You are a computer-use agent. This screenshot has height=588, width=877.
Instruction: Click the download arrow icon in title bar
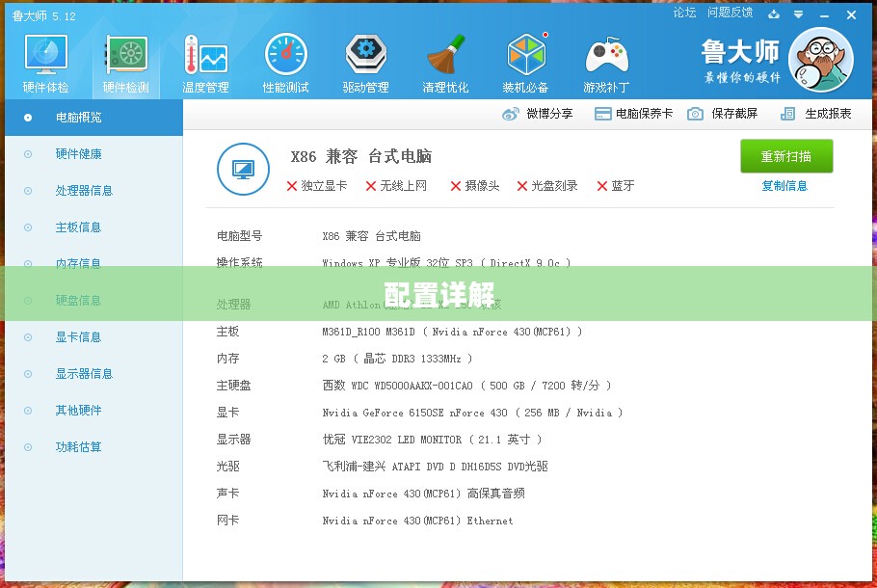pos(774,14)
